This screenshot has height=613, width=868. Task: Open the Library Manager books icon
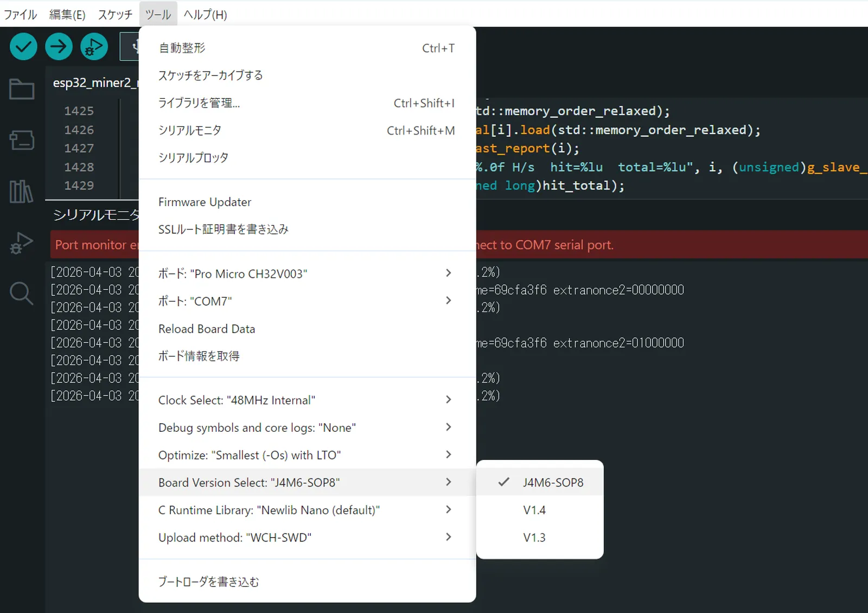pyautogui.click(x=22, y=191)
